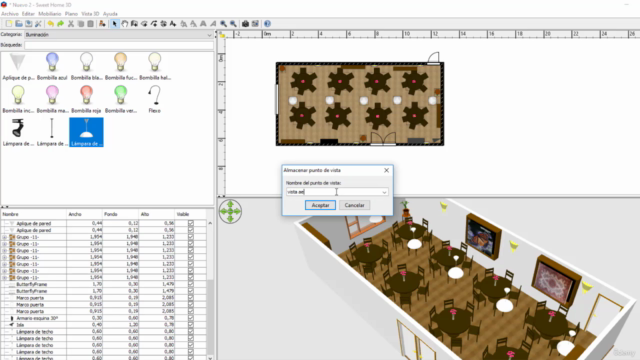Select the Flexo lamp catalog item
The image size is (640, 360).
click(x=154, y=99)
